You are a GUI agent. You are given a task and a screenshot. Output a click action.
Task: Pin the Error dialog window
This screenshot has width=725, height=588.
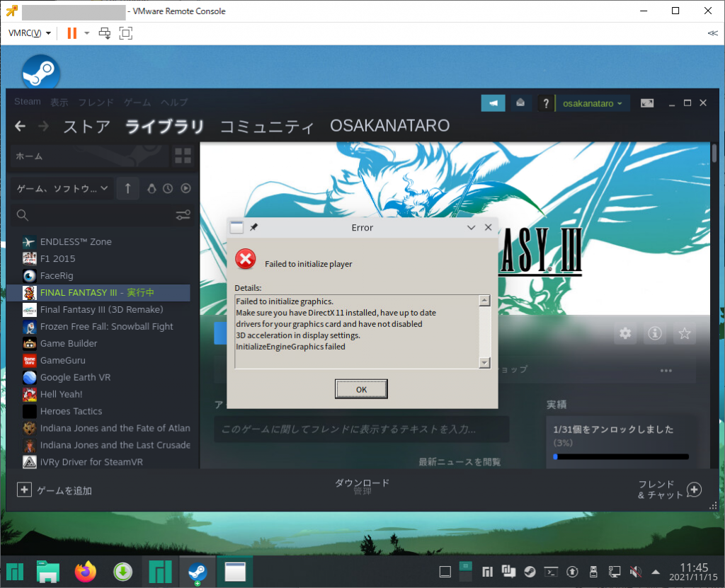[254, 227]
